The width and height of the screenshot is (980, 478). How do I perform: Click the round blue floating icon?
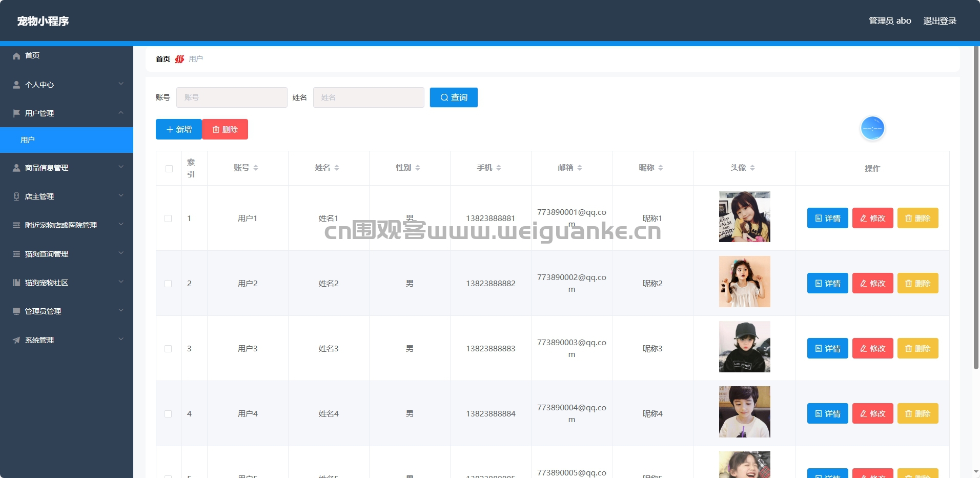(x=872, y=128)
